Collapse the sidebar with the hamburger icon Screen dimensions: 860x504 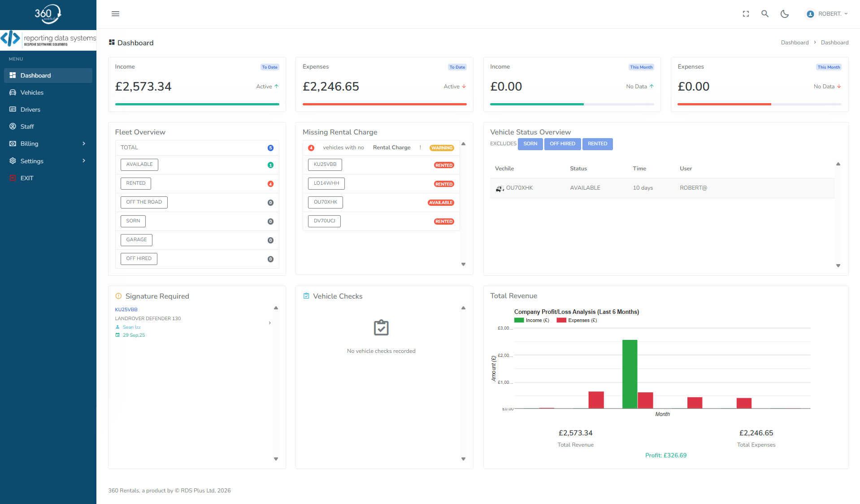click(x=115, y=13)
